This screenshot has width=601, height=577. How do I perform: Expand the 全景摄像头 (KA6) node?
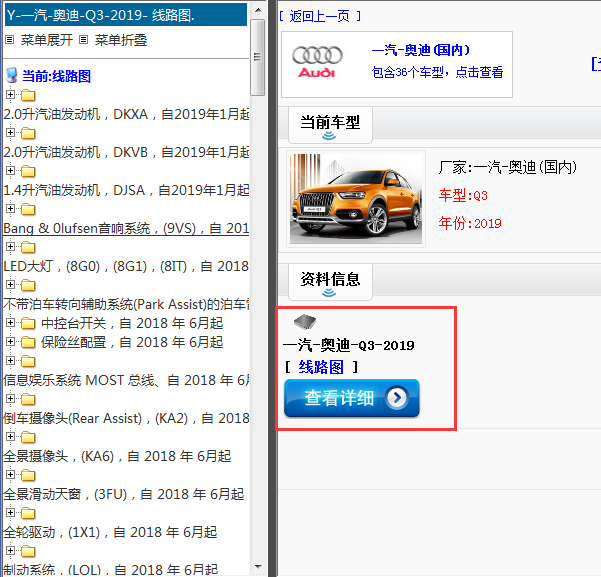click(10, 437)
